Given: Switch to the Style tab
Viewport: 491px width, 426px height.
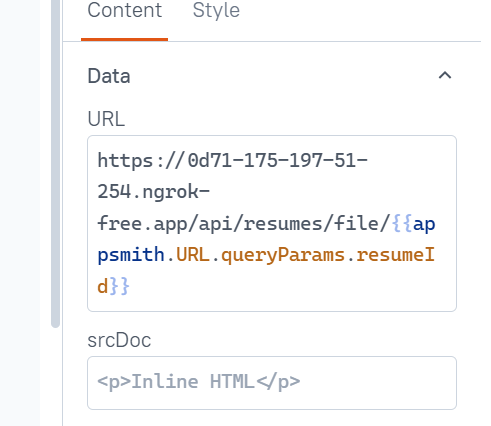Looking at the screenshot, I should (216, 11).
